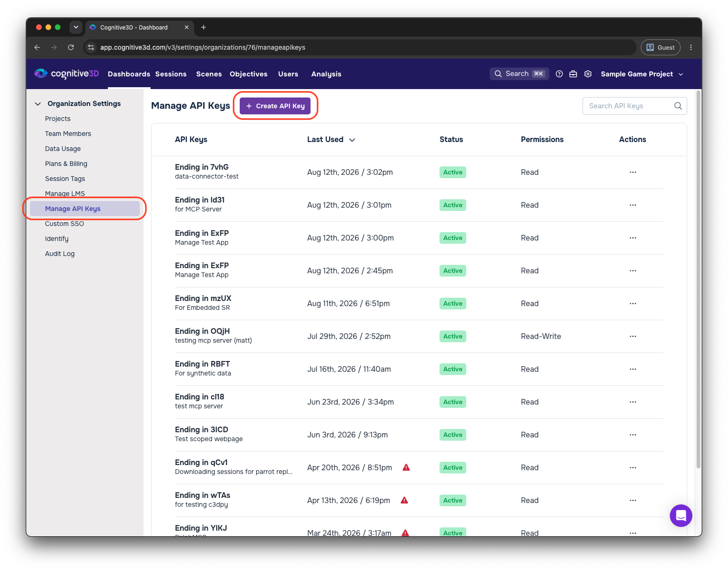Open the global Search box

(x=519, y=74)
